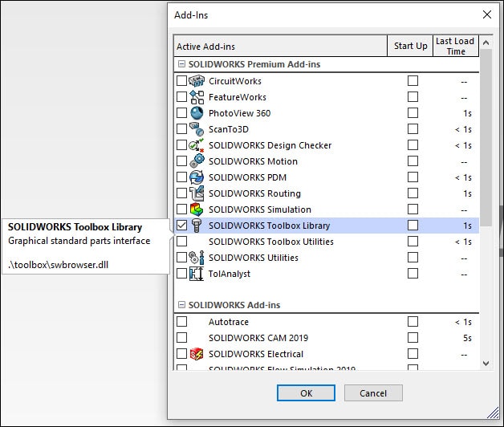504x427 pixels.
Task: Select the PhotoView 360 row text
Action: [239, 113]
